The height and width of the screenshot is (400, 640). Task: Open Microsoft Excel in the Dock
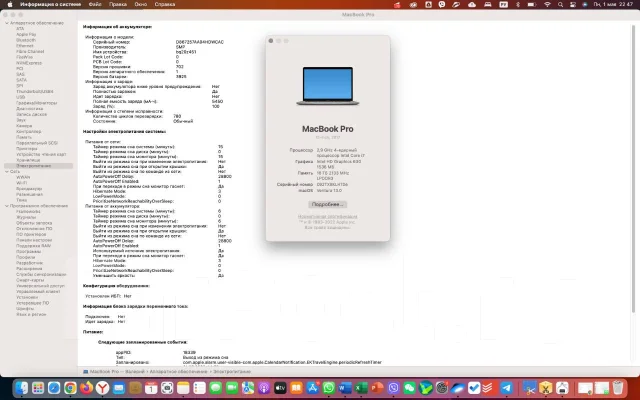coord(361,387)
